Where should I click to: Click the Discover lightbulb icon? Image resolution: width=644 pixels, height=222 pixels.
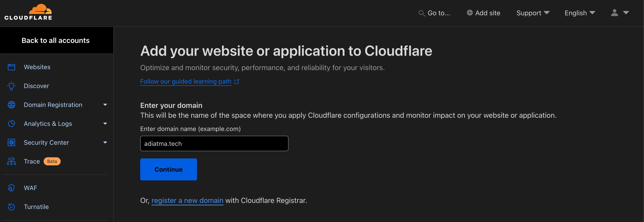click(x=11, y=86)
